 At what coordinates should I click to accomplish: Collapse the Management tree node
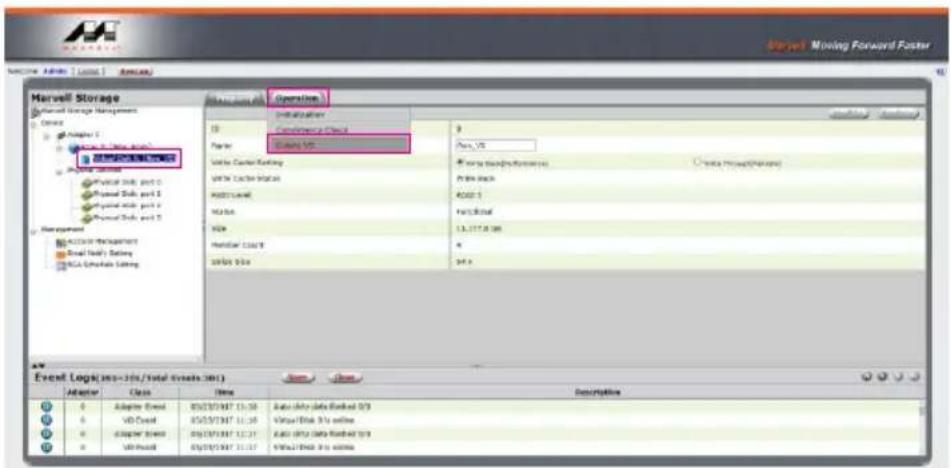click(33, 230)
